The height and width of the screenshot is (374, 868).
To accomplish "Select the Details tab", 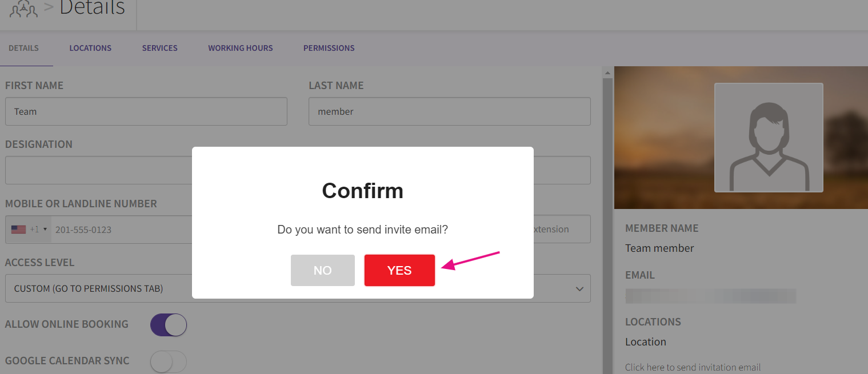I will point(23,48).
